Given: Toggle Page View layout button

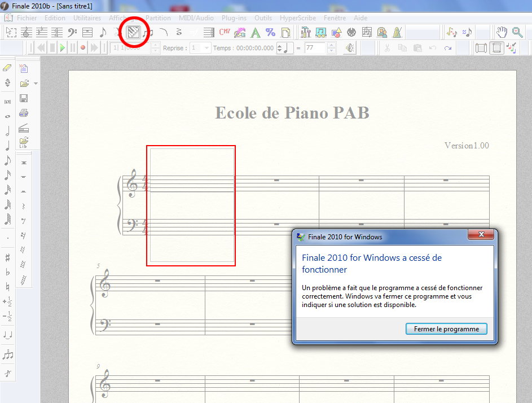Looking at the screenshot, I should pyautogui.click(x=496, y=48).
